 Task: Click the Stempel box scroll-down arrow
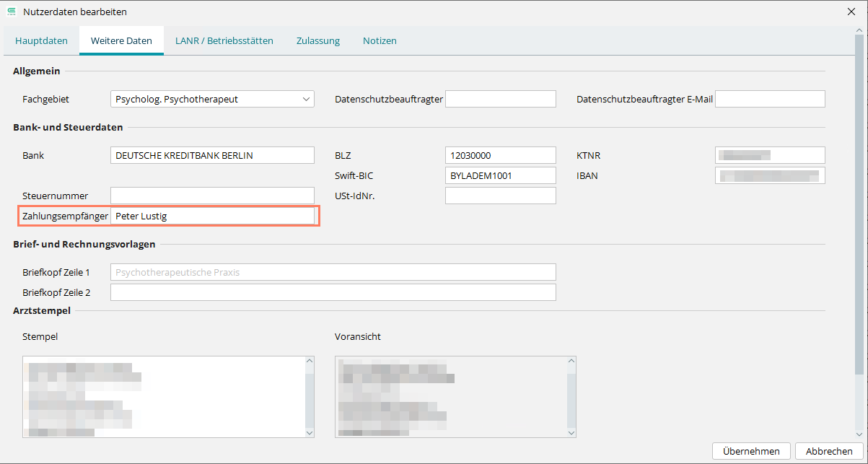(310, 432)
